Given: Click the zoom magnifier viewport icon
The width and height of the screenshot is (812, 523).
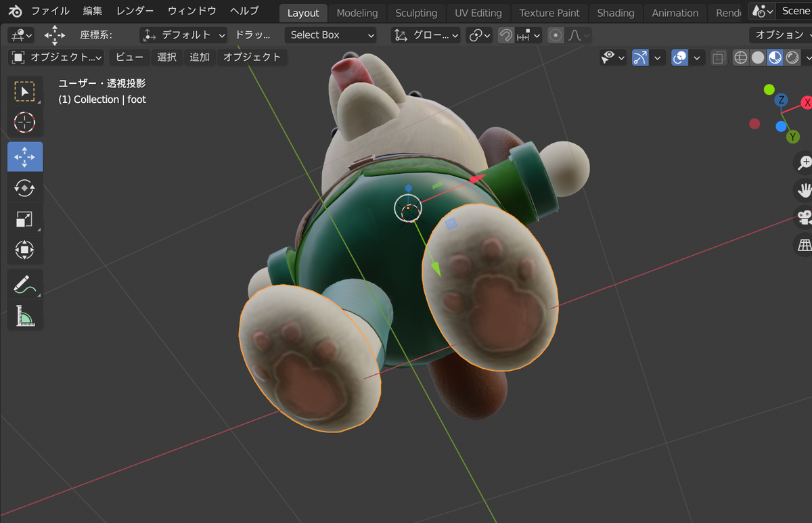Looking at the screenshot, I should point(805,162).
